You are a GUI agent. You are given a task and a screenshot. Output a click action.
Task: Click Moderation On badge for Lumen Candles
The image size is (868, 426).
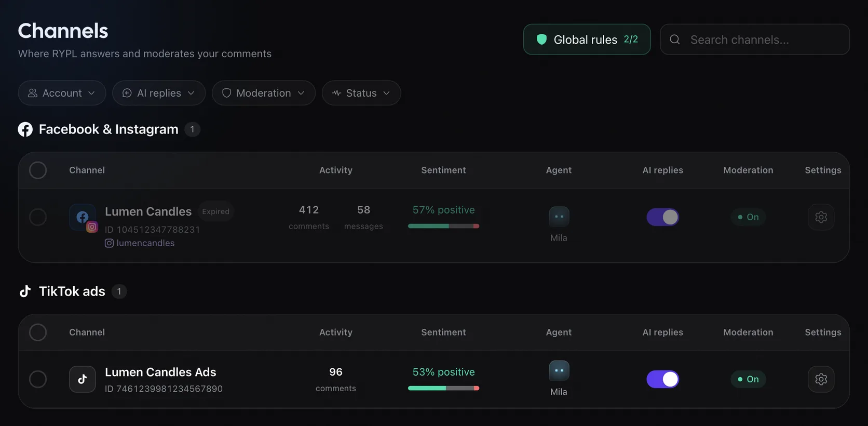(x=748, y=217)
